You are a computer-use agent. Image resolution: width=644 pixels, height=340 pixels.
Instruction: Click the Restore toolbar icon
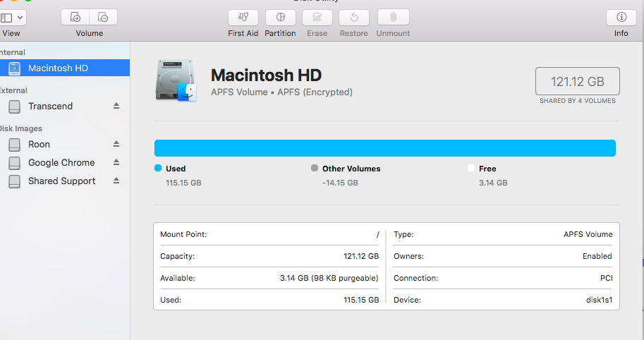tap(354, 17)
